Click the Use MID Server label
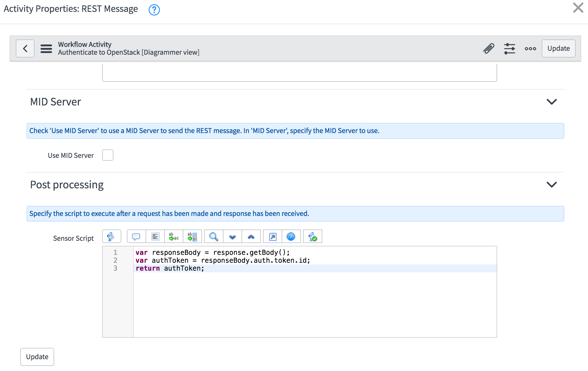The height and width of the screenshot is (371, 588). (71, 155)
